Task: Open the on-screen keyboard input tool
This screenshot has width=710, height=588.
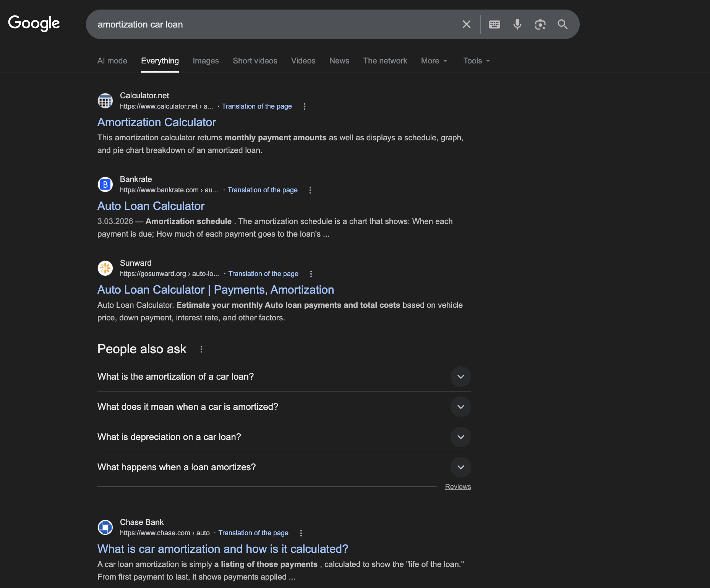Action: click(494, 24)
